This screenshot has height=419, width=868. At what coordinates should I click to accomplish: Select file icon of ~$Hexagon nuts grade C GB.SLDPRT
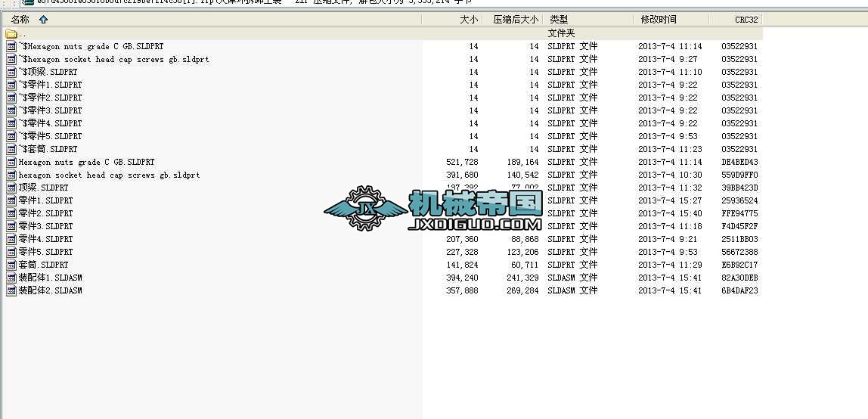point(11,46)
